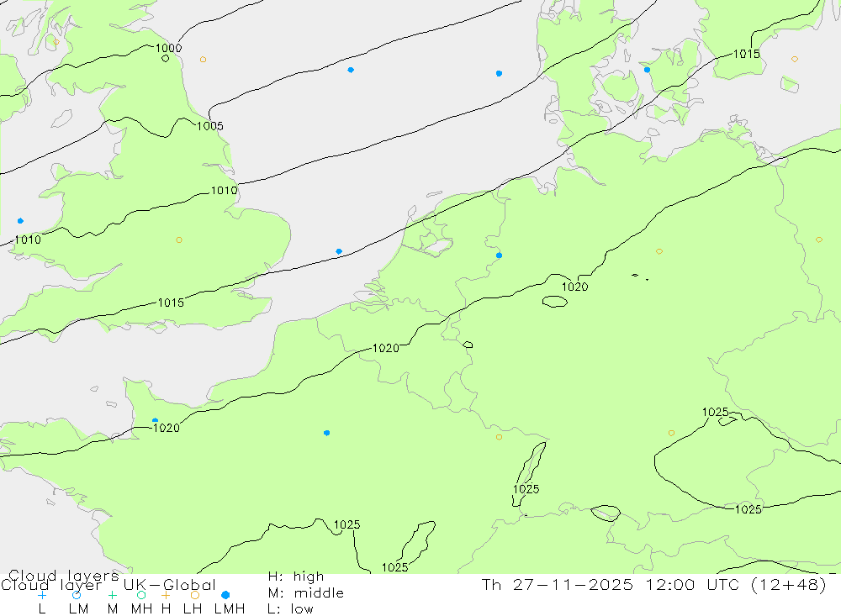This screenshot has height=616, width=841.
Task: Click the green circle MH legend symbol
Action: (141, 595)
